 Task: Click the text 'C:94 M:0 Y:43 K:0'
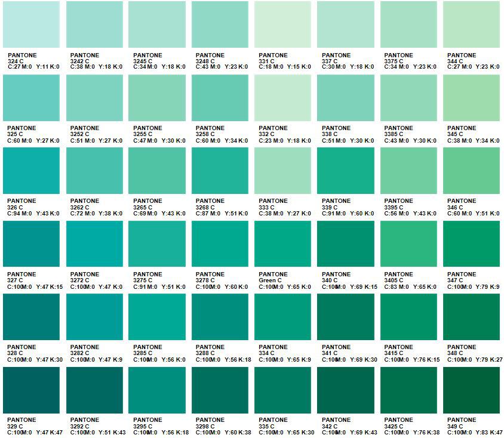[x=34, y=213]
